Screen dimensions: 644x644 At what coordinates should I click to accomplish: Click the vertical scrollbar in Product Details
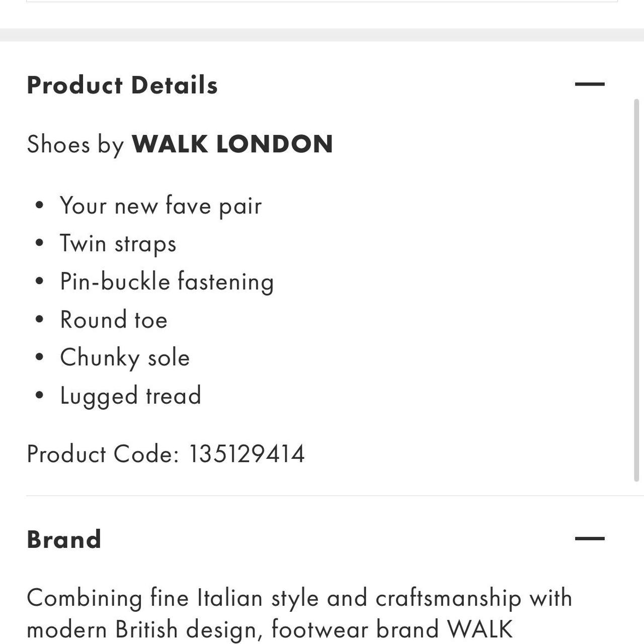(636, 290)
